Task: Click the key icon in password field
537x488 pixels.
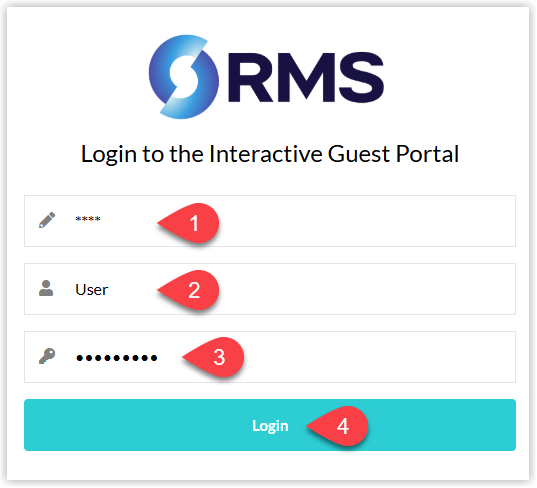Action: point(47,356)
